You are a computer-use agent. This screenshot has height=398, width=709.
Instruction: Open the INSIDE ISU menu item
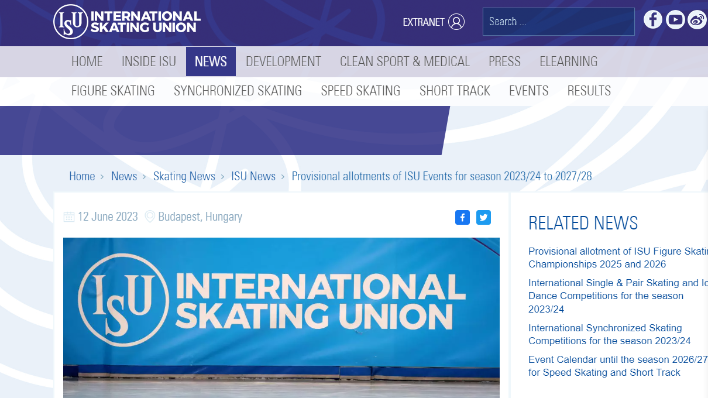149,62
